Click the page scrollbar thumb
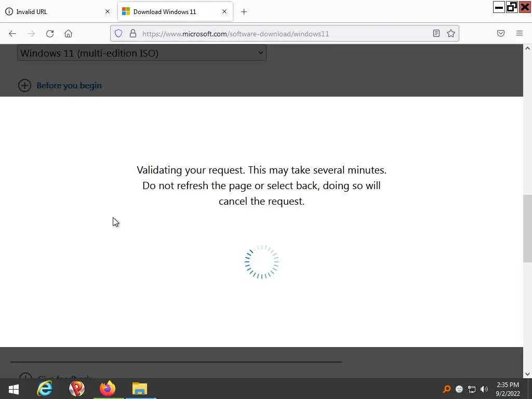Screen dimensions: 532x399 pyautogui.click(x=527, y=229)
